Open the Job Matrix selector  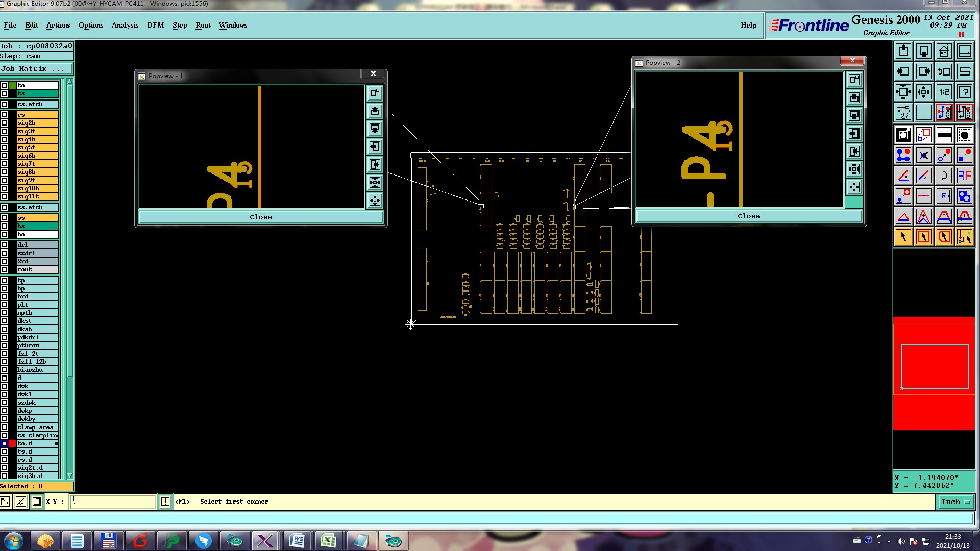click(x=36, y=68)
